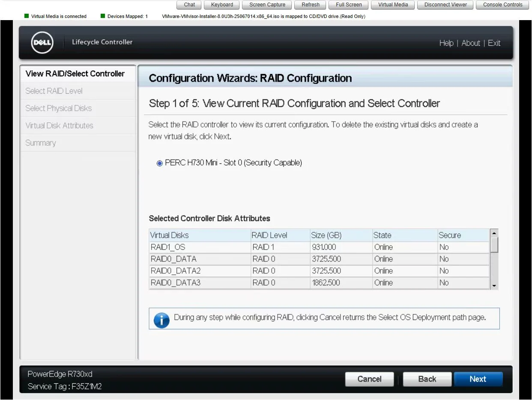Image resolution: width=532 pixels, height=400 pixels.
Task: Click the Dell logo icon
Action: click(x=42, y=43)
